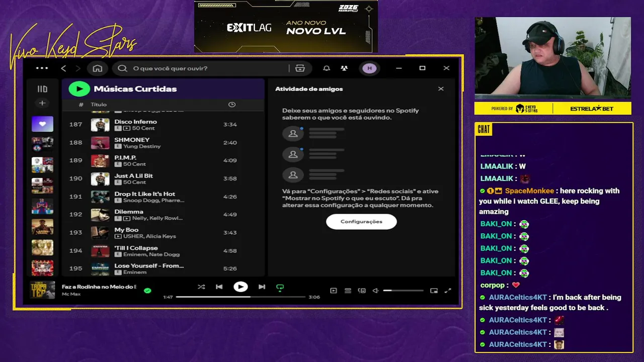Open artist Yung Destiny
Viewport: 644px width, 362px height.
click(142, 146)
